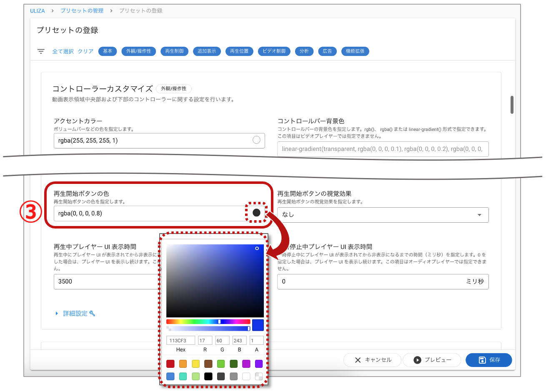Viewport: 546px width, 392px height.
Task: Switch to the 再生制御 category tab
Action: coord(174,51)
